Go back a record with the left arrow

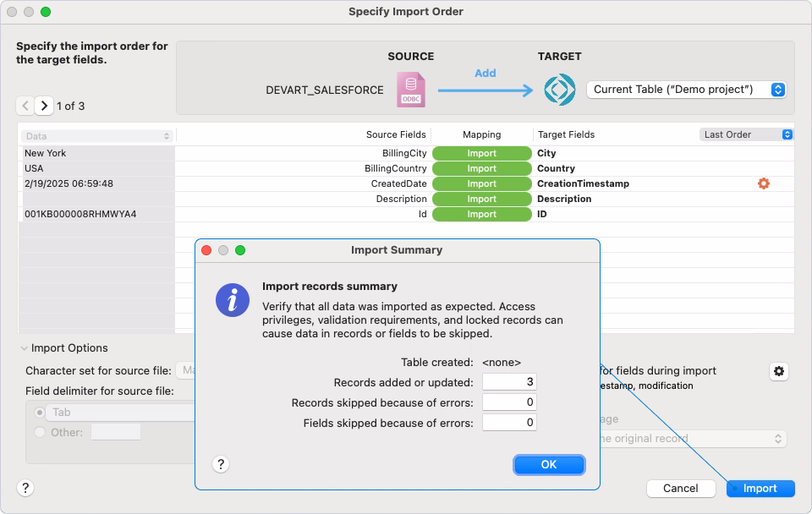25,106
